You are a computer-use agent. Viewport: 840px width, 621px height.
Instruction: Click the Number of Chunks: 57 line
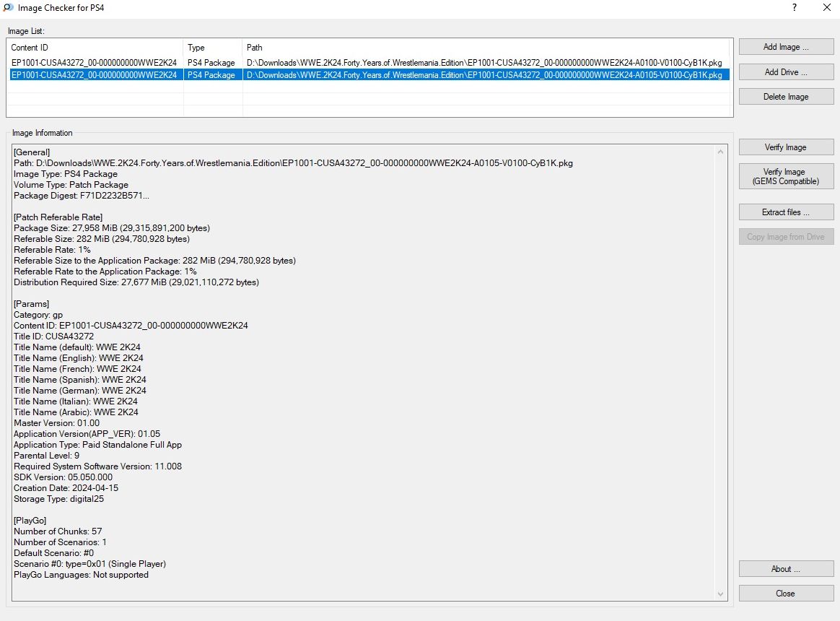click(57, 531)
